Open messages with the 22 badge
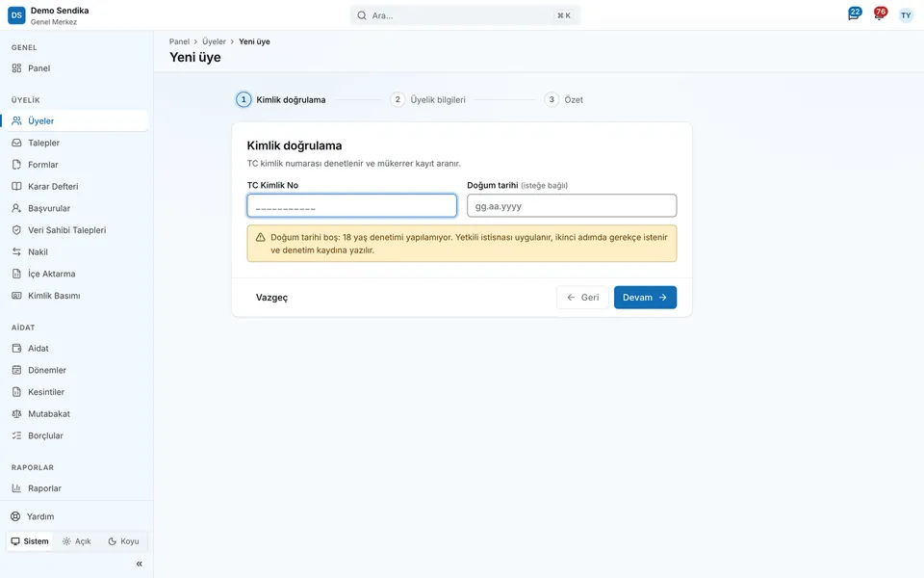 click(x=854, y=14)
